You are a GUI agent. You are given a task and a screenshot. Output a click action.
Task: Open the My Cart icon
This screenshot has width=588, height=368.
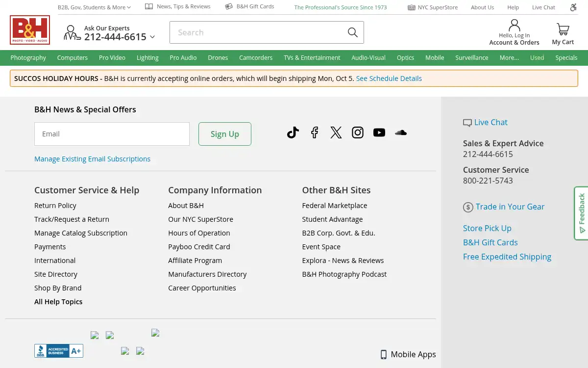[x=563, y=29]
